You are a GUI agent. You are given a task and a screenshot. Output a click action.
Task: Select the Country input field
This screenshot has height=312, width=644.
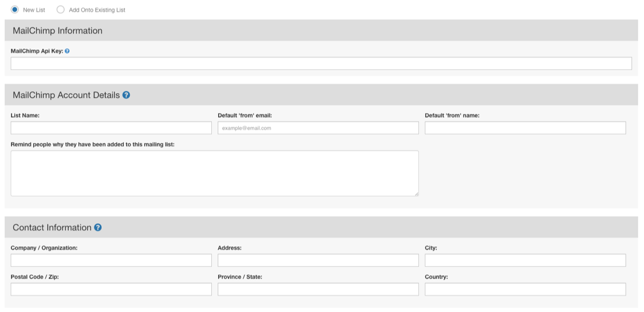pos(526,289)
